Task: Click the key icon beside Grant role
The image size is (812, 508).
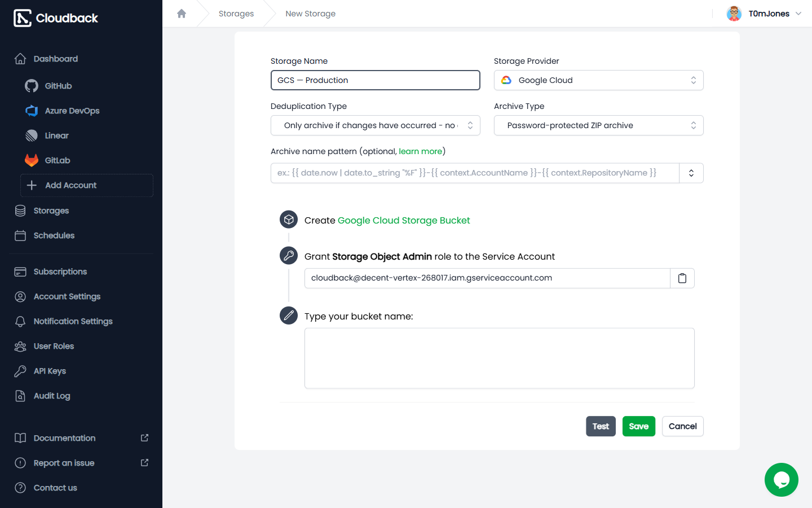Action: (289, 256)
